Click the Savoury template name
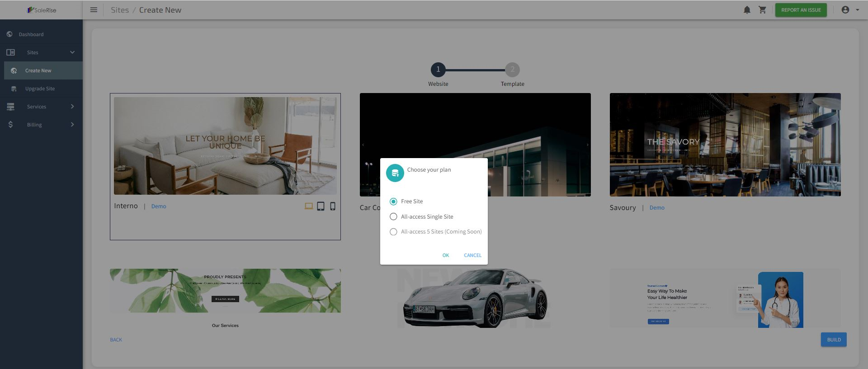Screen dimensions: 868x369 point(623,208)
